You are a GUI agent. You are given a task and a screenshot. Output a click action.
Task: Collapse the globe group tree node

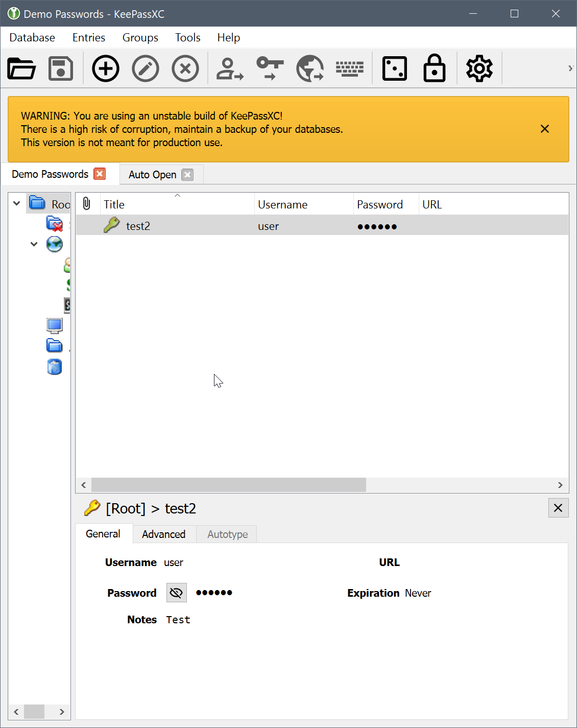click(34, 244)
